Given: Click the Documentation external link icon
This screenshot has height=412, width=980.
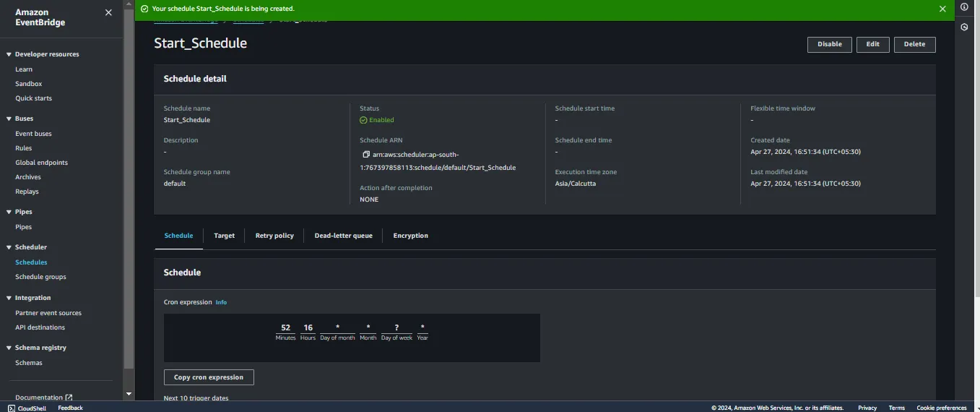Looking at the screenshot, I should (69, 398).
